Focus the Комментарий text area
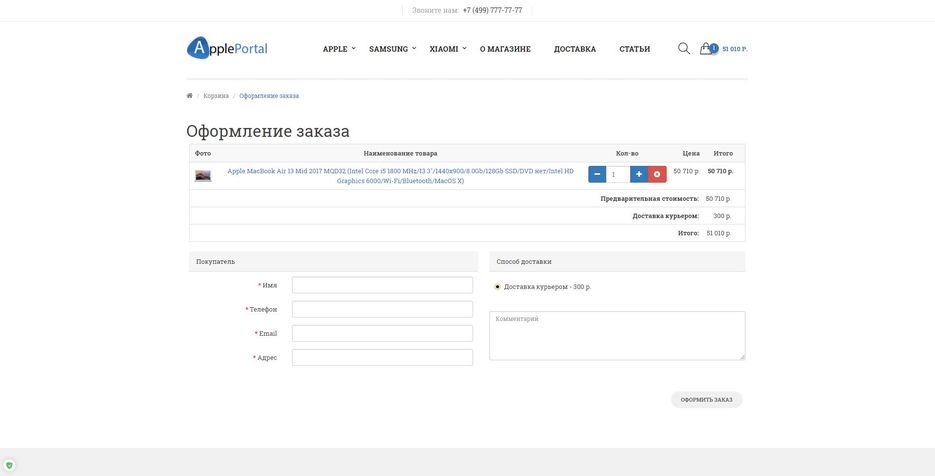This screenshot has height=476, width=935. point(617,335)
